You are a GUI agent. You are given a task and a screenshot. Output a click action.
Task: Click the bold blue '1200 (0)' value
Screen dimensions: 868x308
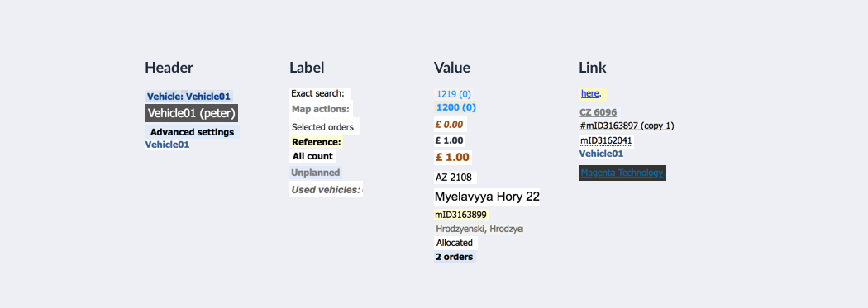click(456, 107)
